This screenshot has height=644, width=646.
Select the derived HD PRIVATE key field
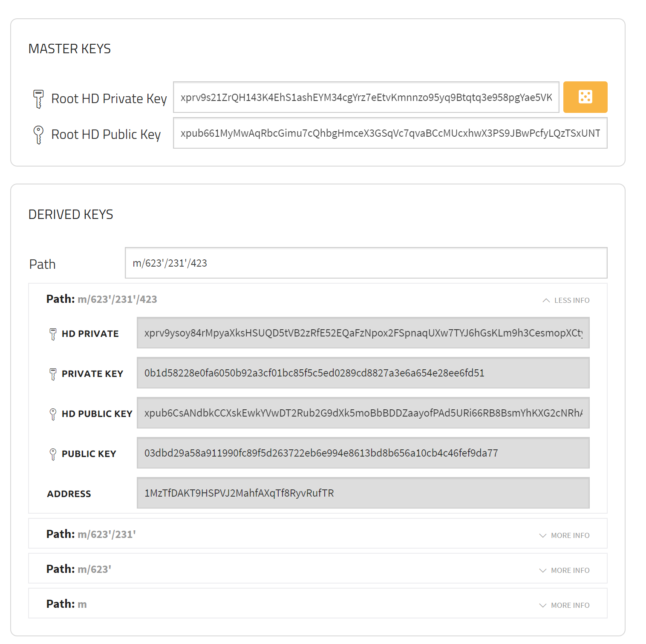[363, 333]
